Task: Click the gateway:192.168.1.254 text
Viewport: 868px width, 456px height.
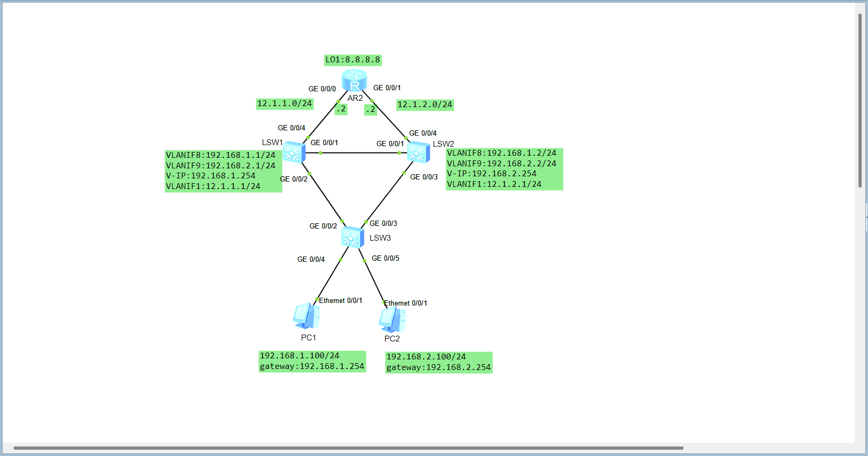Action: (312, 366)
